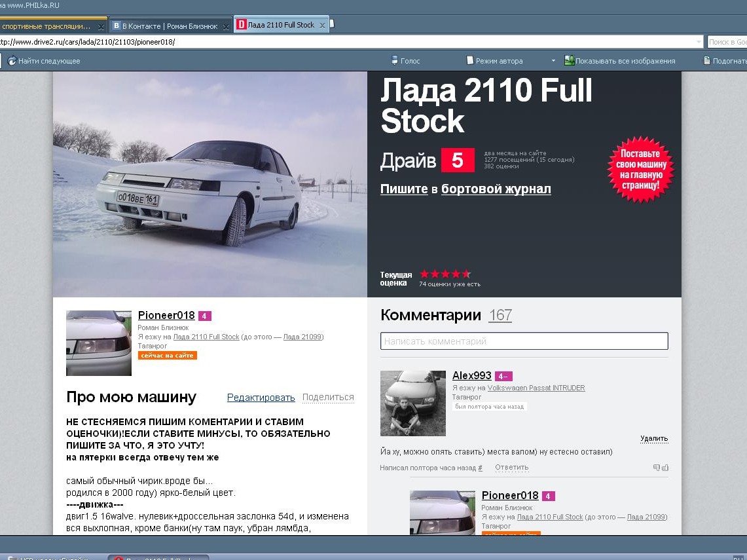Open the large white Lada car photo
Viewport: 747px width, 560px height.
coord(210,185)
